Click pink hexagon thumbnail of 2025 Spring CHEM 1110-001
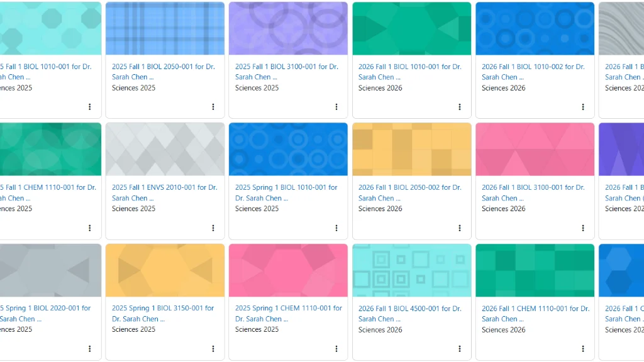 [288, 270]
